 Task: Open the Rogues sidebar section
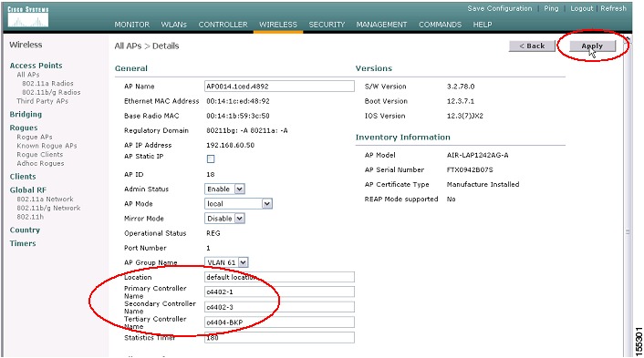click(24, 128)
